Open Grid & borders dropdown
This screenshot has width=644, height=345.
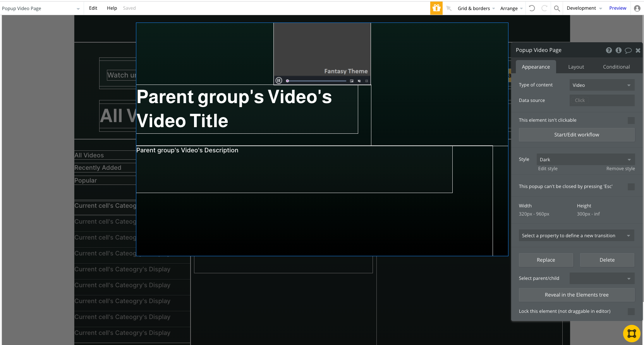(x=476, y=8)
